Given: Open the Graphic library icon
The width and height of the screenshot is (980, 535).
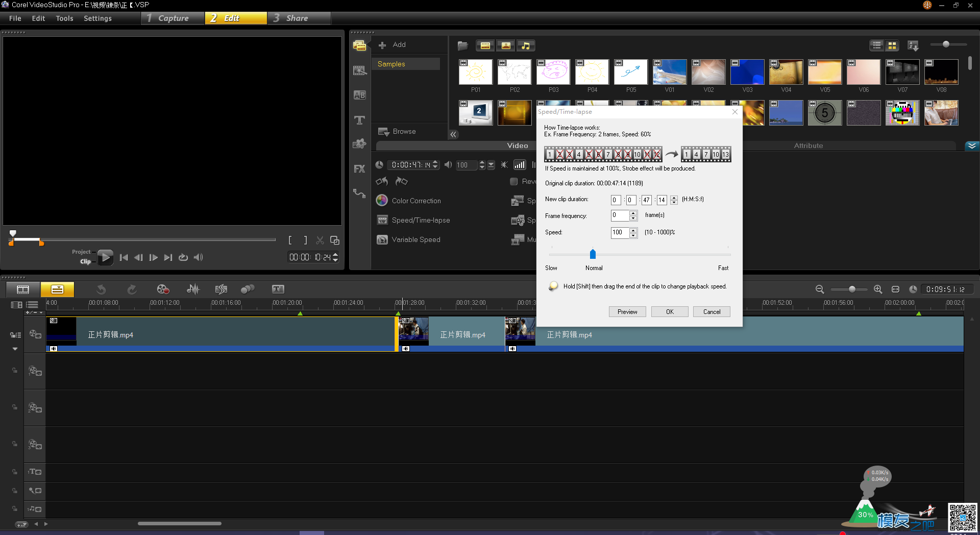Looking at the screenshot, I should coord(359,144).
